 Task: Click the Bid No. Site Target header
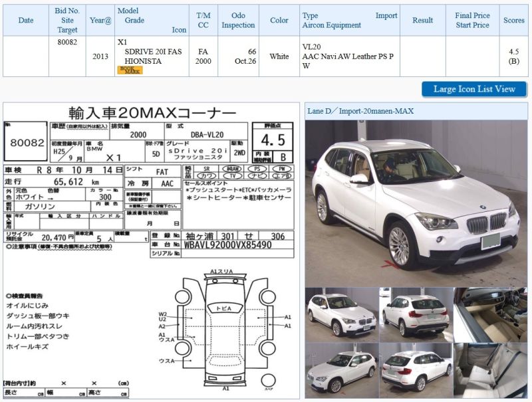(x=67, y=21)
